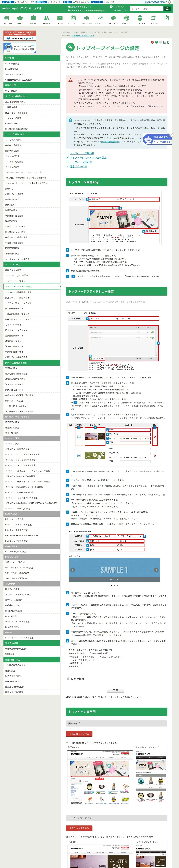Viewport: 179px width, 868px height.
Task: Open GMOあおぞらネット銀行 top bar link
Action: tap(25, 2)
